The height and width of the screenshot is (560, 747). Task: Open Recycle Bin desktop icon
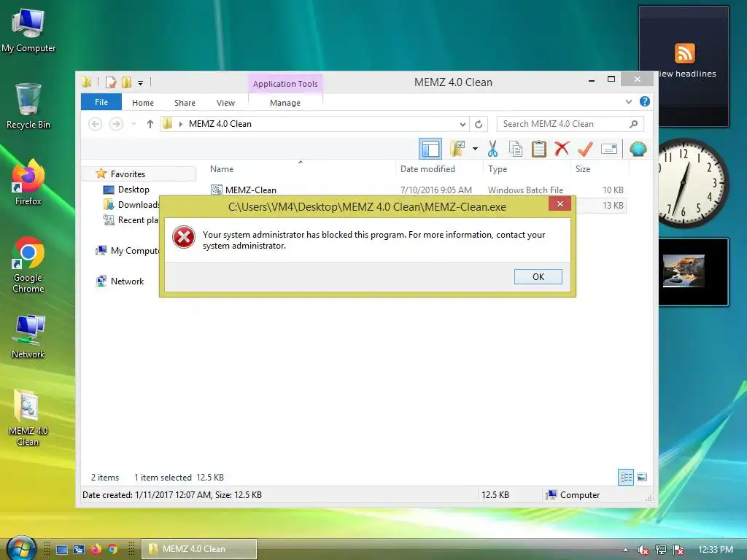28,106
